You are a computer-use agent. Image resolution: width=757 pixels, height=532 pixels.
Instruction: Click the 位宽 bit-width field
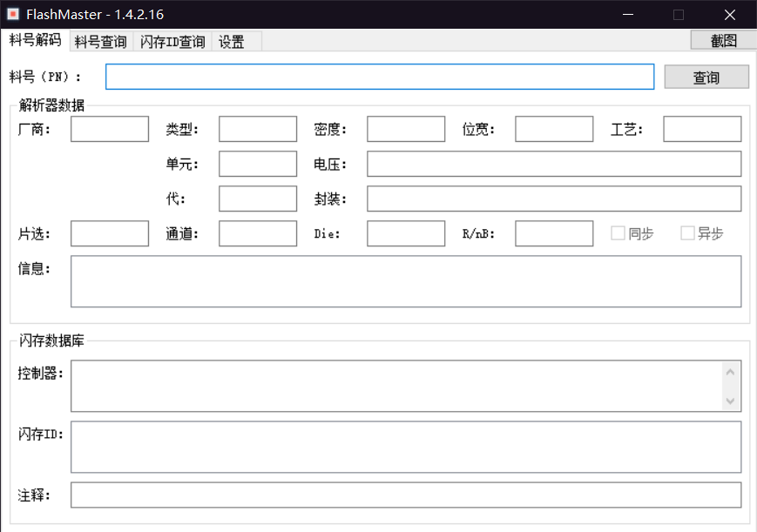tap(554, 129)
